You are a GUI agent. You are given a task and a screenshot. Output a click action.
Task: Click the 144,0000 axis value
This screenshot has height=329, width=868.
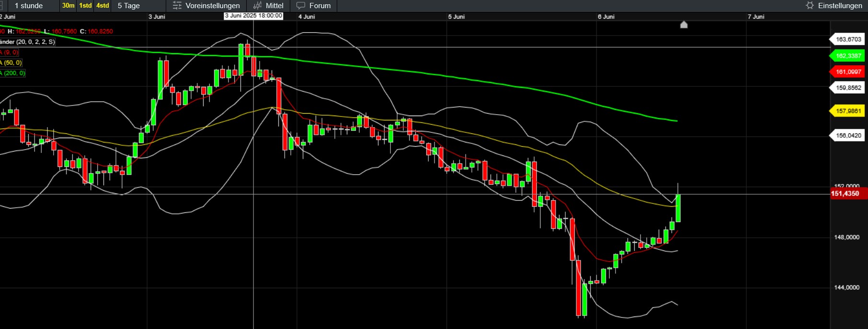(x=847, y=287)
